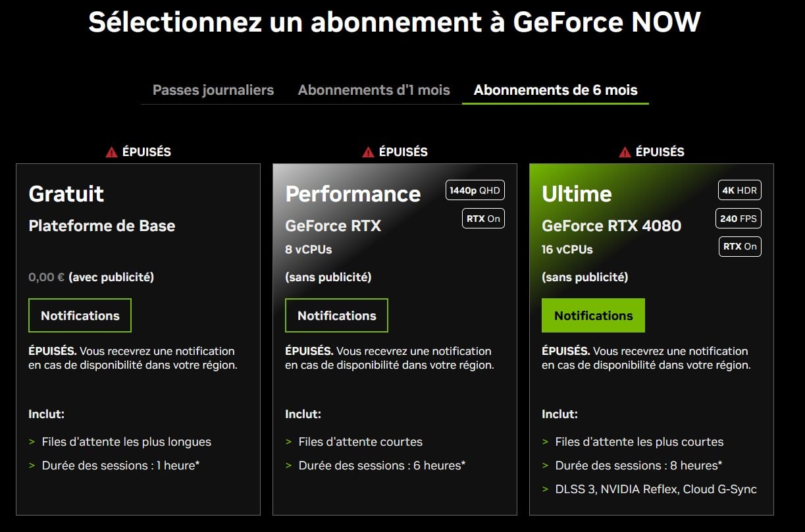805x532 pixels.
Task: Click the warning icon above the Ultime card
Action: point(625,152)
